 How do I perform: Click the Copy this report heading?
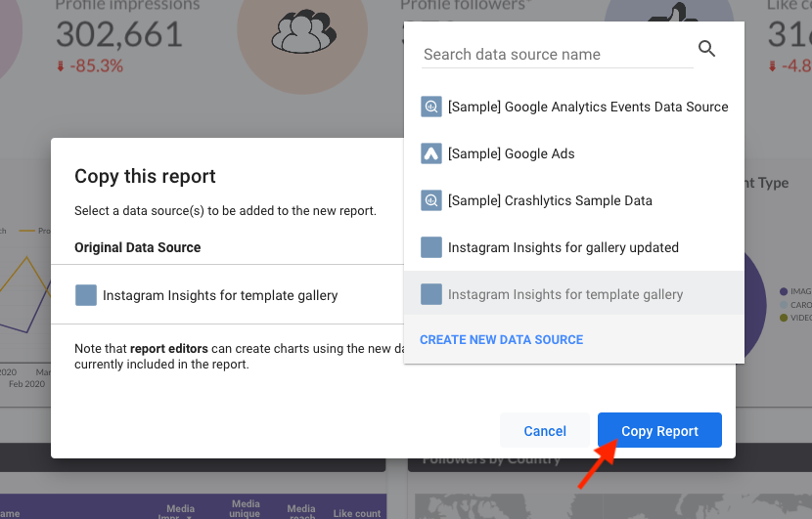pos(145,176)
